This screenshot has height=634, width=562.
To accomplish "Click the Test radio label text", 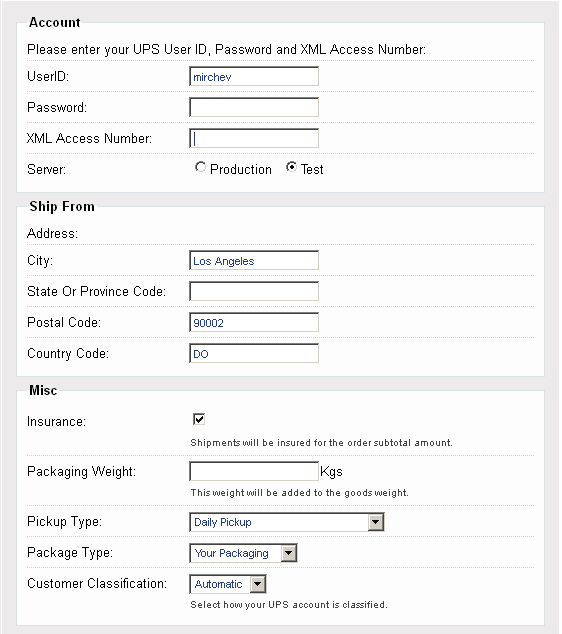I will pos(312,169).
